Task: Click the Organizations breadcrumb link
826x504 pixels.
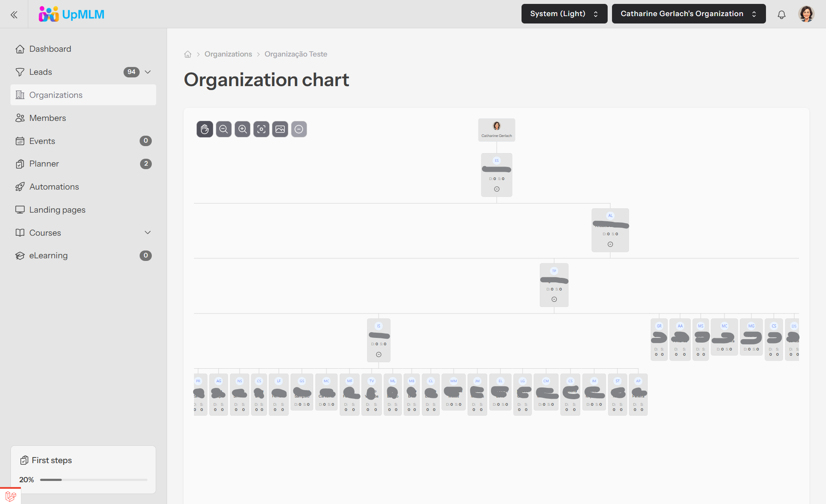Action: [x=228, y=54]
